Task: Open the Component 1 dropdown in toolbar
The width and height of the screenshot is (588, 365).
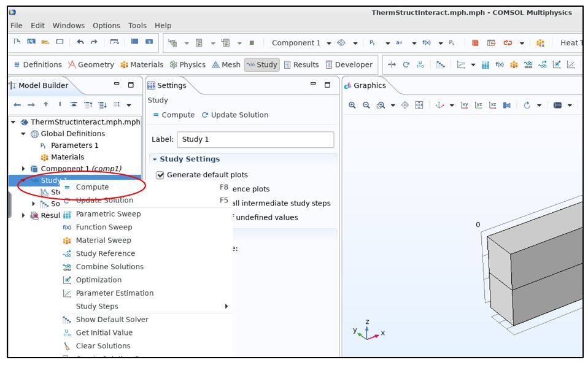Action: [329, 43]
